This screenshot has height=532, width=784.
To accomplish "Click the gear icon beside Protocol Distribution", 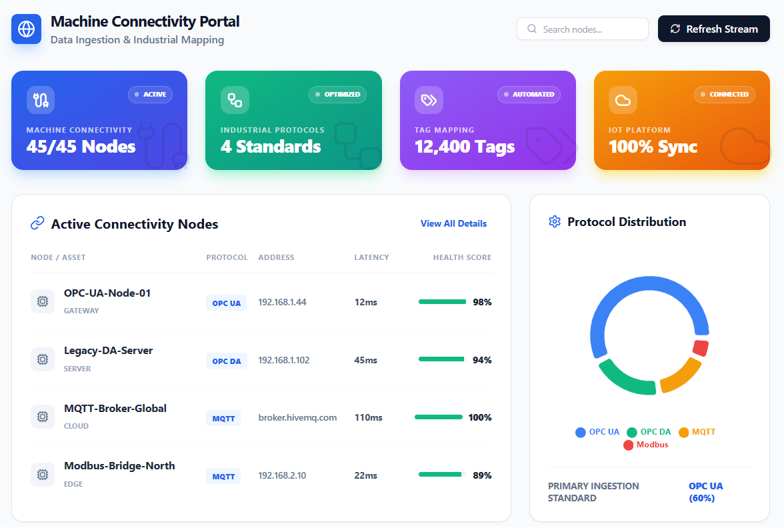I will click(x=555, y=221).
